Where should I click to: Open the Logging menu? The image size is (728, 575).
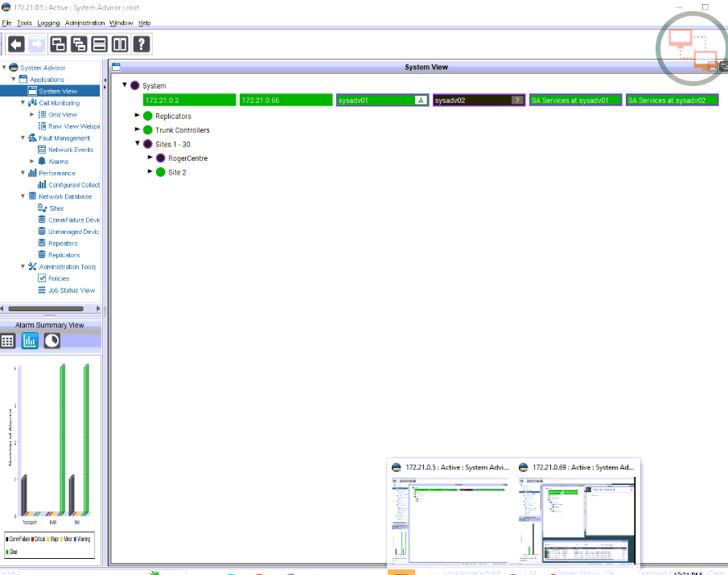48,23
